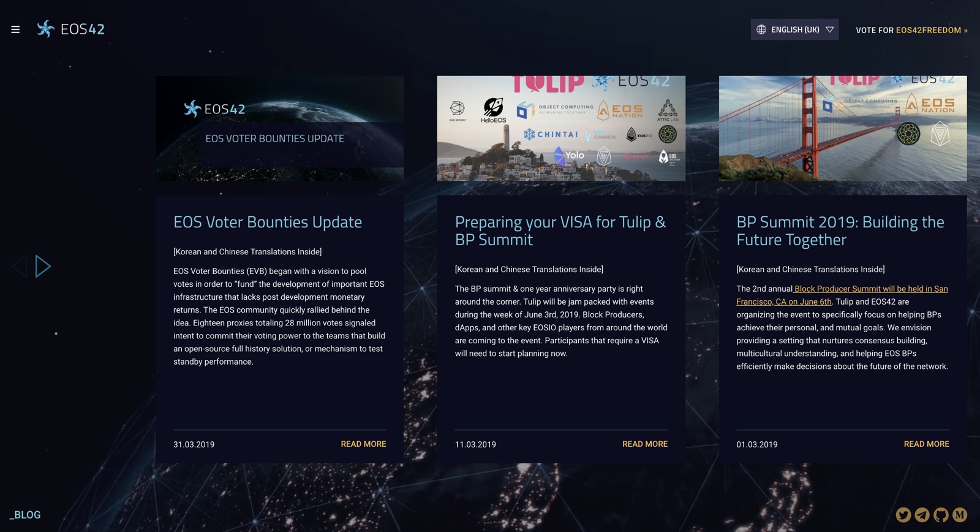Viewport: 980px width, 532px height.
Task: Click the globe language icon
Action: coord(761,29)
